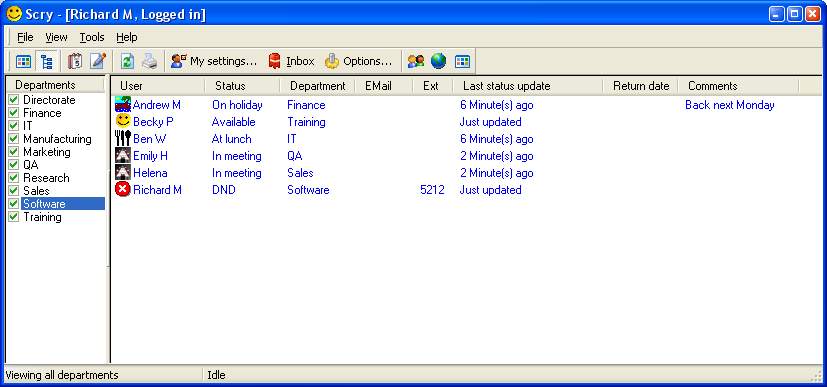Screen dimensions: 827x387
Task: Click the At lunch status cell
Action: [x=232, y=139]
